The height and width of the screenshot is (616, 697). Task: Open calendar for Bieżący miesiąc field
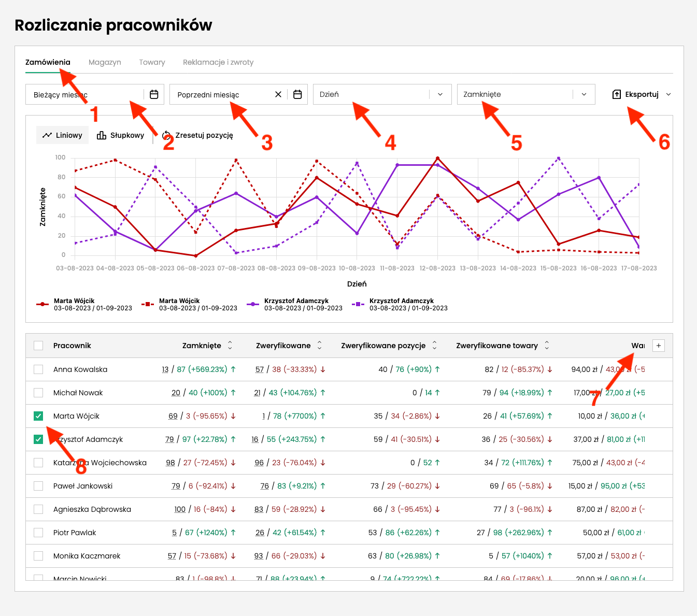pos(154,94)
